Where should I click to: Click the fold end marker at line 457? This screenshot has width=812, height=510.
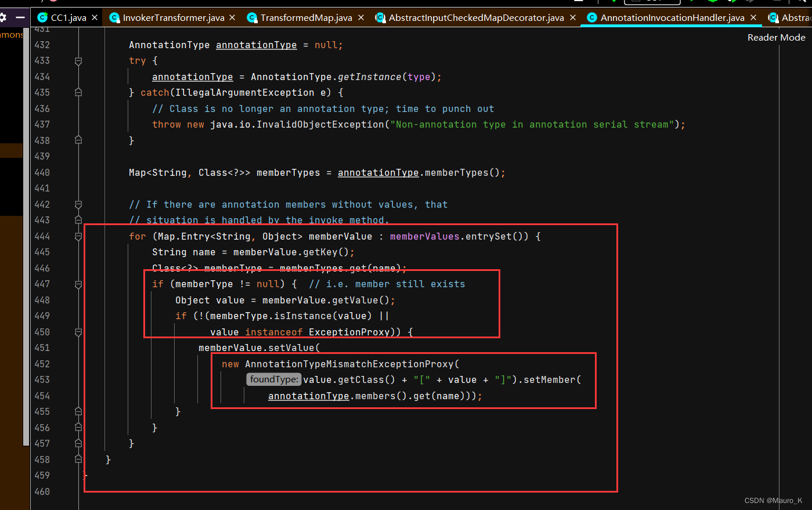78,444
